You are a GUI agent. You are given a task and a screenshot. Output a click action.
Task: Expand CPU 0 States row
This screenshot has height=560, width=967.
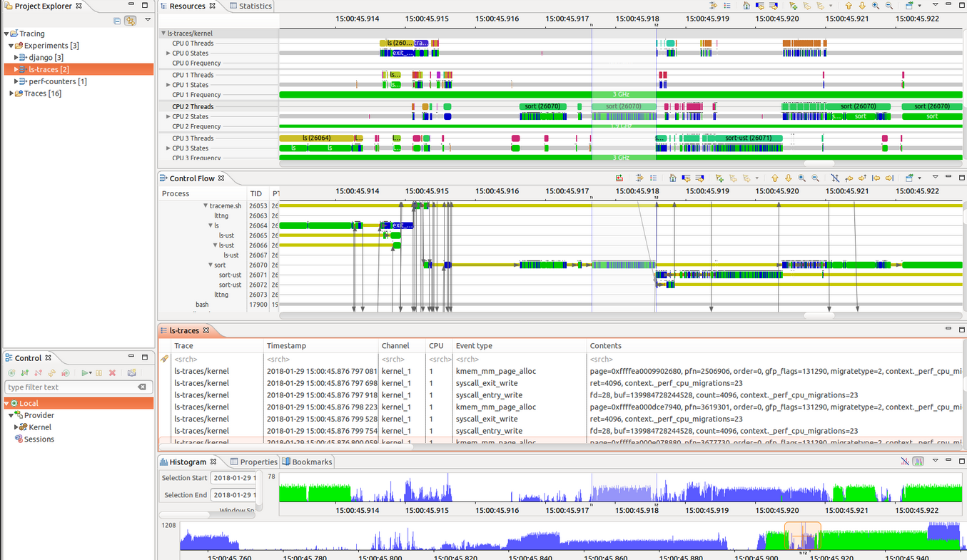tap(168, 54)
